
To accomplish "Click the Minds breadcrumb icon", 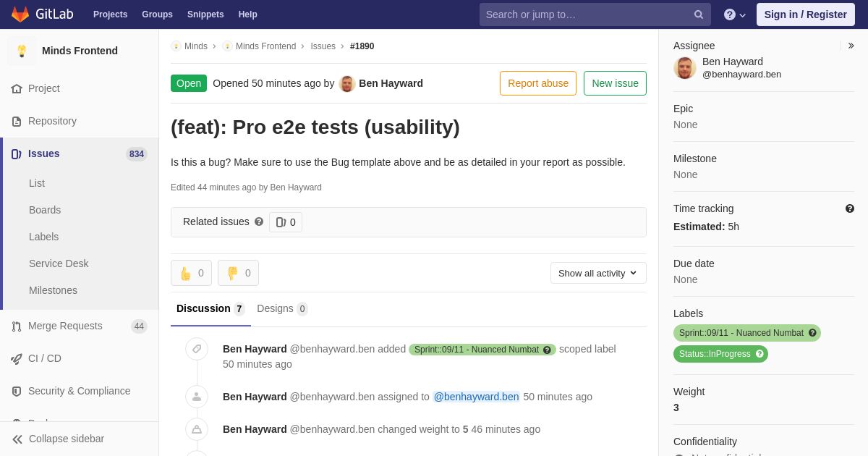I will tap(176, 46).
